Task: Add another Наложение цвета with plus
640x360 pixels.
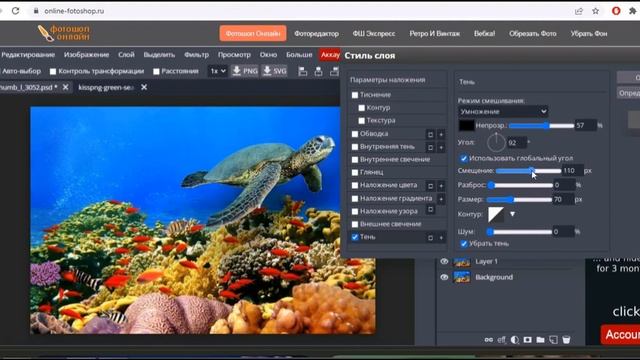Action: coord(441,186)
